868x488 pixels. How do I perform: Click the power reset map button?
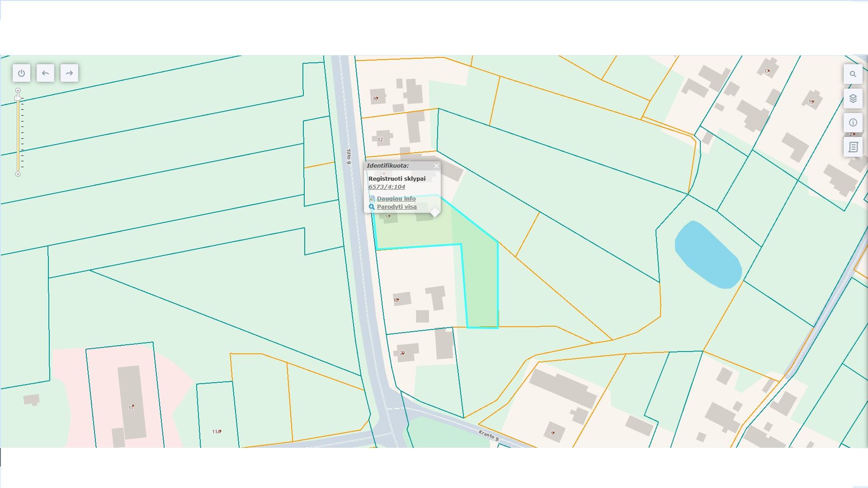coord(21,73)
